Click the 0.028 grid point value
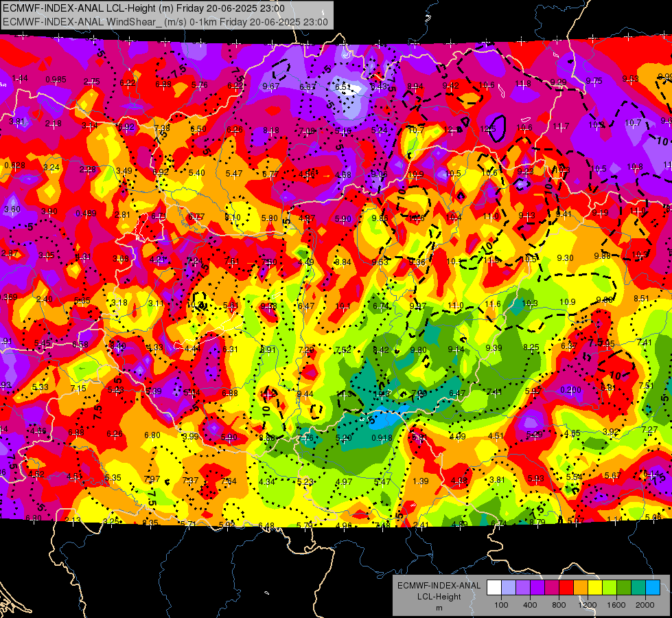672x618 pixels. [14, 165]
